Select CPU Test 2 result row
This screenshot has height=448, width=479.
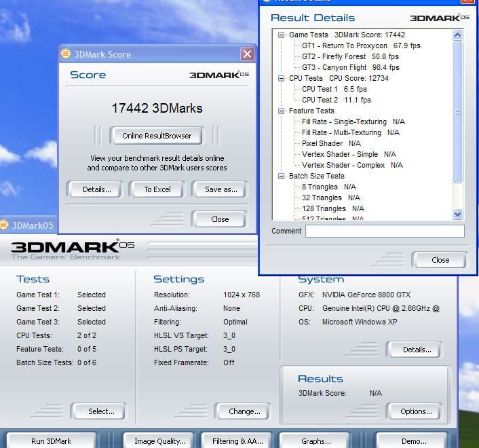click(x=336, y=100)
